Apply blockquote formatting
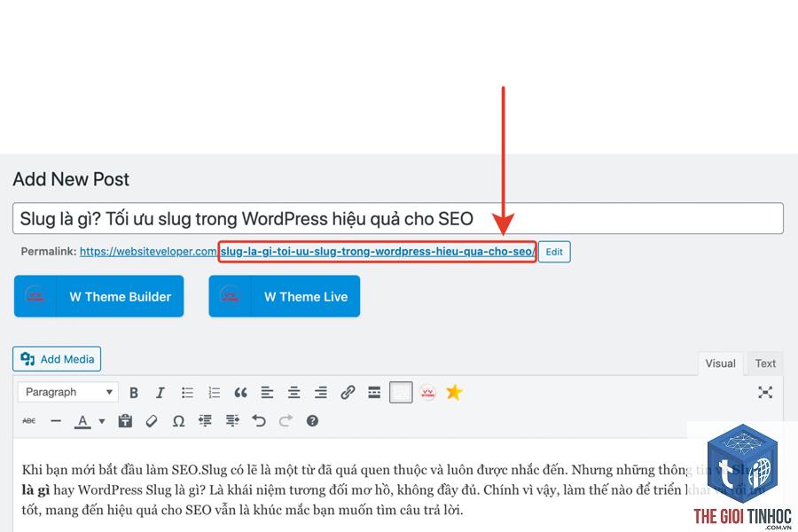The image size is (798, 532). 240,393
